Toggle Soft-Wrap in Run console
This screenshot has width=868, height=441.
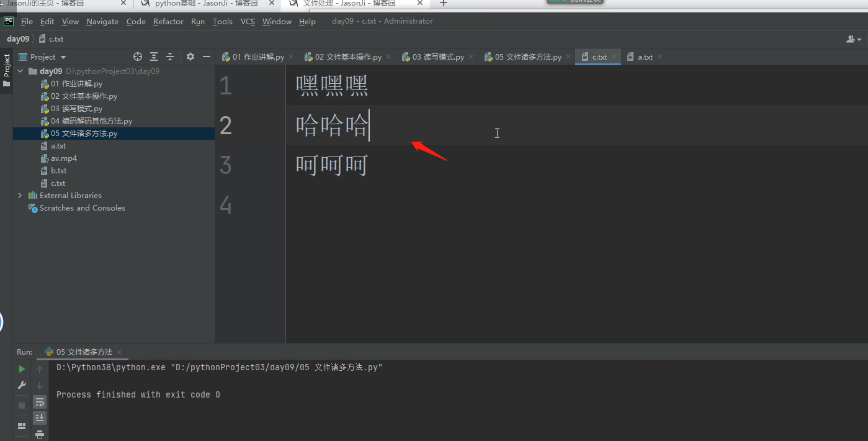click(40, 402)
